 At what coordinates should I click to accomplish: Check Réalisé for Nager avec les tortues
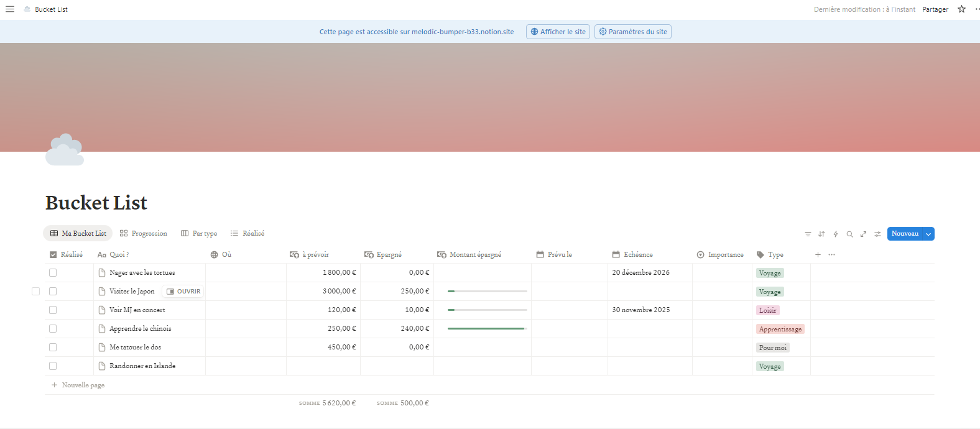tap(53, 273)
